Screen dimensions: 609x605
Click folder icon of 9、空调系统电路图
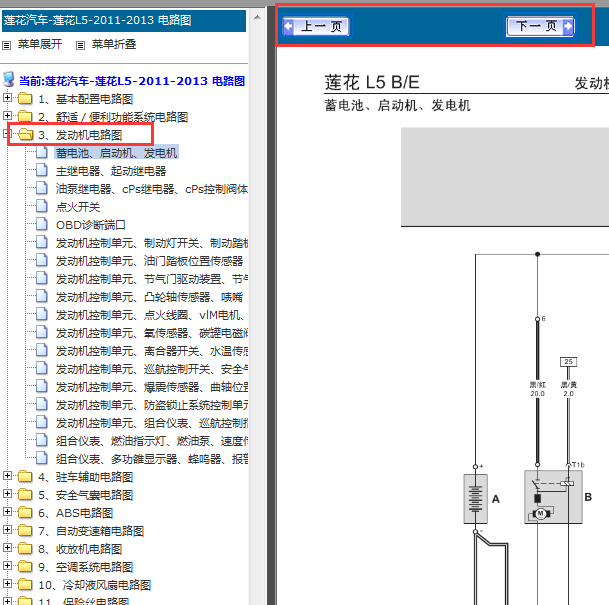pyautogui.click(x=25, y=566)
